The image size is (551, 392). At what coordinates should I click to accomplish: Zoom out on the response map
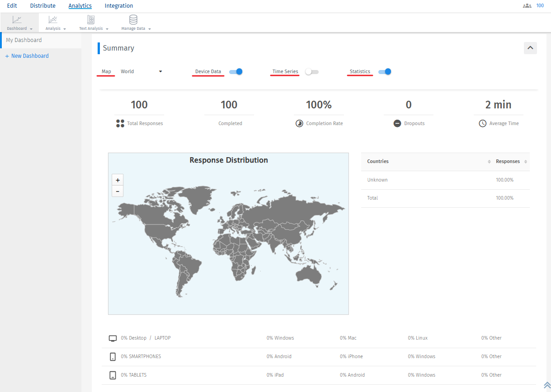click(x=118, y=191)
